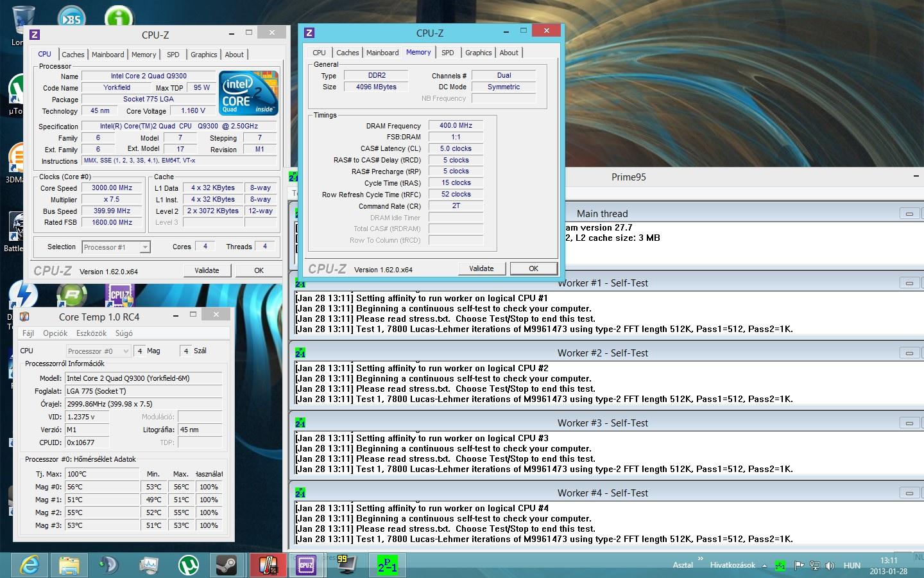This screenshot has height=578, width=924.
Task: Click the Prime95 icon beside Worker #4 title
Action: point(300,493)
